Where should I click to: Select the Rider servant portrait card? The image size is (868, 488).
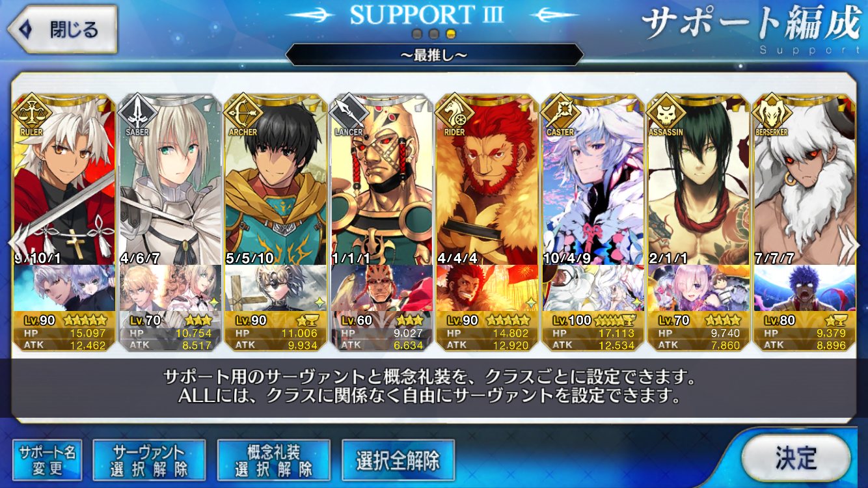[487, 180]
